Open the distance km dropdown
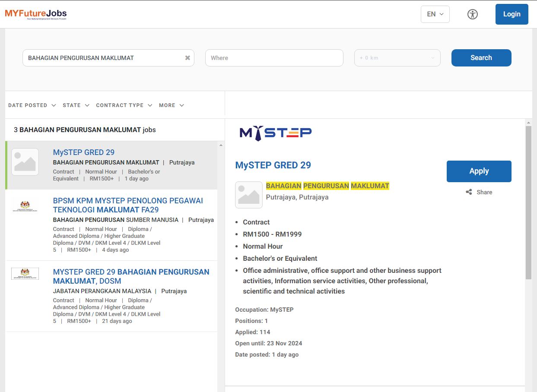 click(397, 58)
